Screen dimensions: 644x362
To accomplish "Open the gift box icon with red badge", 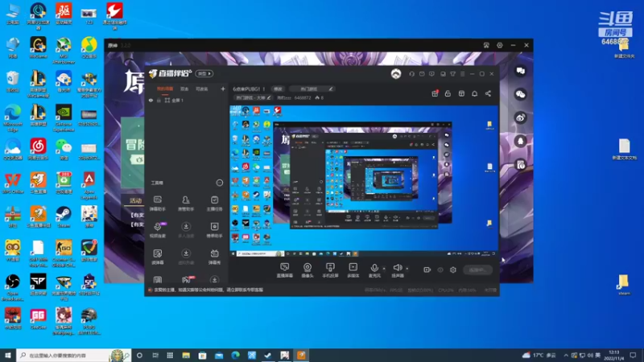I will coord(435,93).
